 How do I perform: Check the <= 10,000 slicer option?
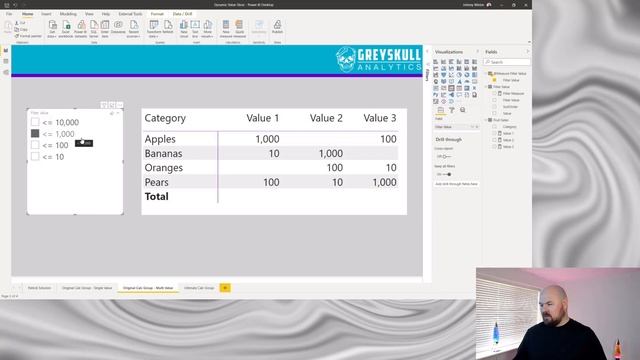click(x=35, y=122)
